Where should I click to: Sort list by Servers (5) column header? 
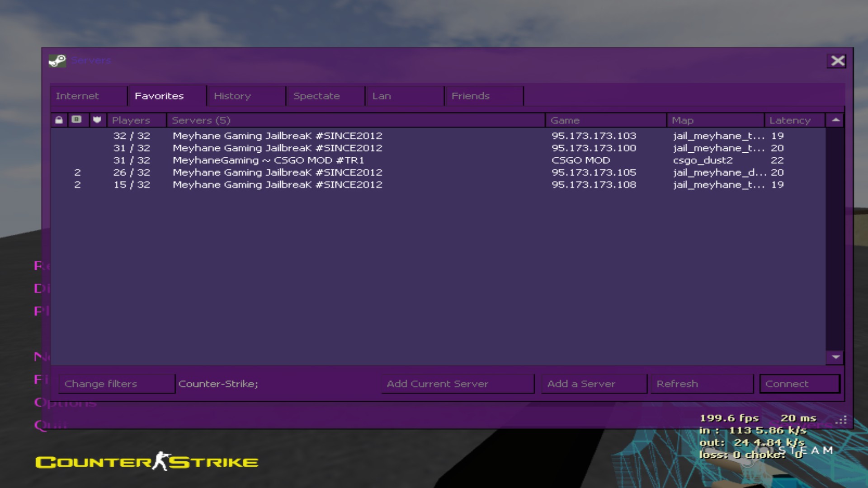click(356, 120)
